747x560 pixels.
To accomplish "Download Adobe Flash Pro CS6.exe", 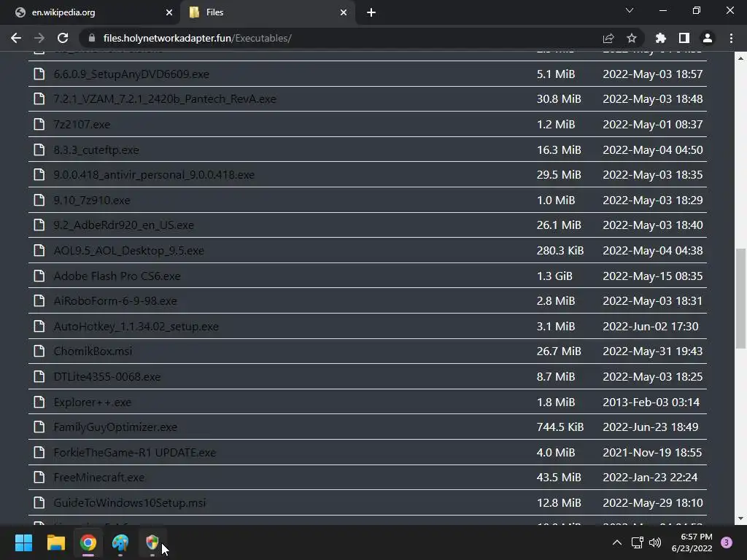I will pos(117,276).
